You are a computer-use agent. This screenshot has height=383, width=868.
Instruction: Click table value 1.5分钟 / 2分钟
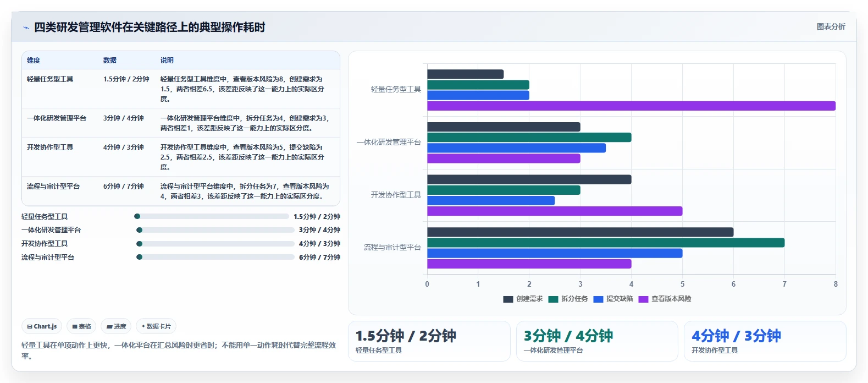tap(126, 79)
